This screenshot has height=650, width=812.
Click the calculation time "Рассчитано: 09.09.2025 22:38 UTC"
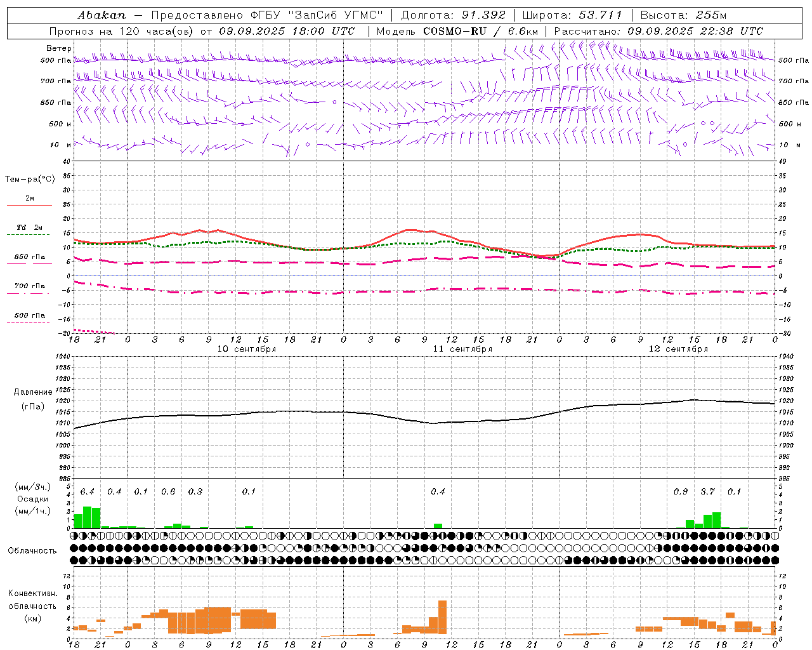point(658,31)
